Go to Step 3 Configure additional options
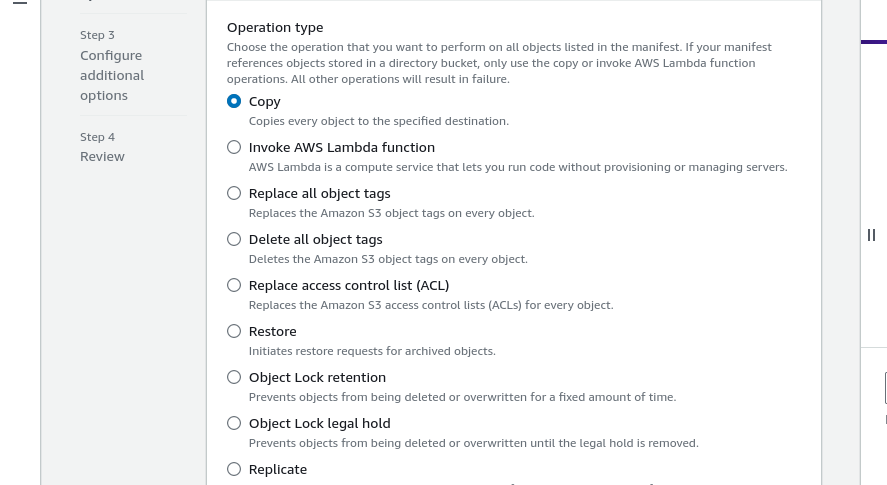This screenshot has height=485, width=887. (x=112, y=75)
